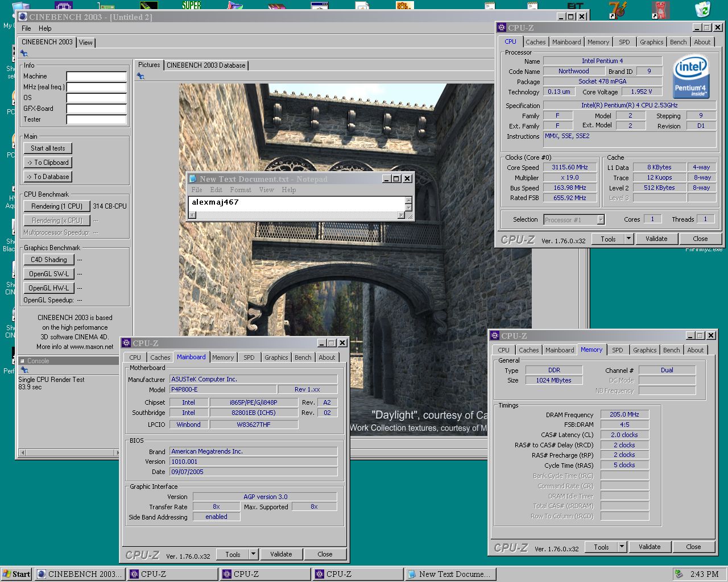Run the OpenGL HW-L benchmark
Screen dimensions: 728x582
[x=49, y=288]
